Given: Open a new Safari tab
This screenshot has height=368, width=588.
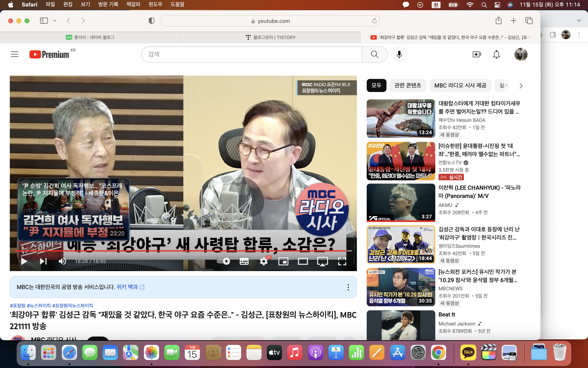Looking at the screenshot, I should point(513,21).
